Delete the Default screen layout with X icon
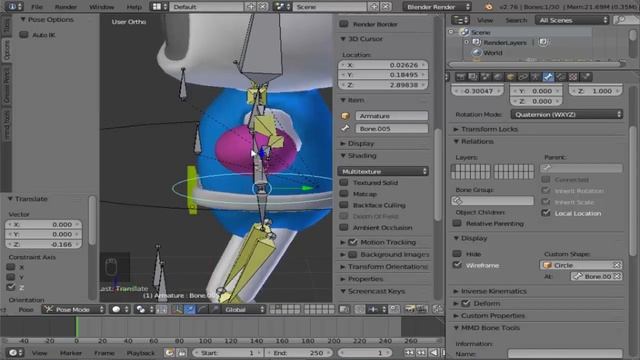 pos(263,7)
